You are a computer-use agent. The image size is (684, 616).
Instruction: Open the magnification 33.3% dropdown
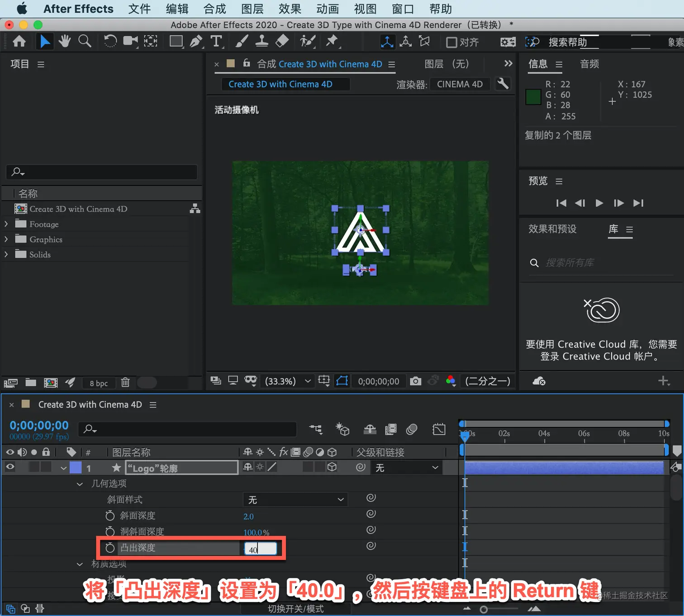pos(289,381)
